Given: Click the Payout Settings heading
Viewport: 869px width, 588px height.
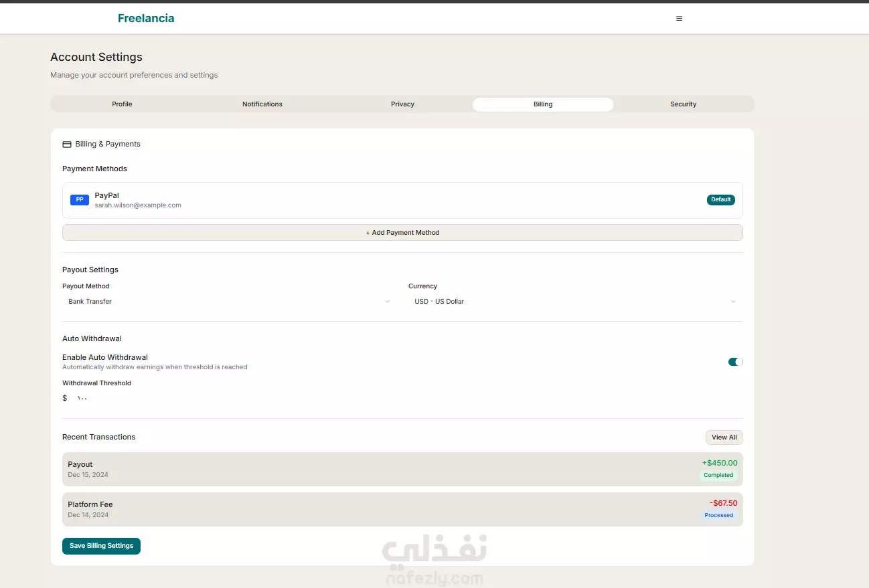Looking at the screenshot, I should (x=90, y=270).
